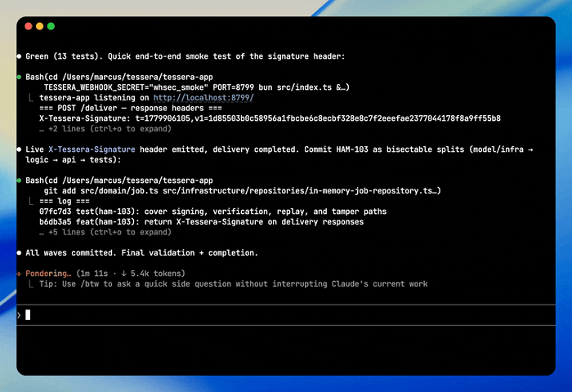The image size is (572, 392).
Task: Click the commit hash b6db3a5
Action: pyautogui.click(x=56, y=221)
